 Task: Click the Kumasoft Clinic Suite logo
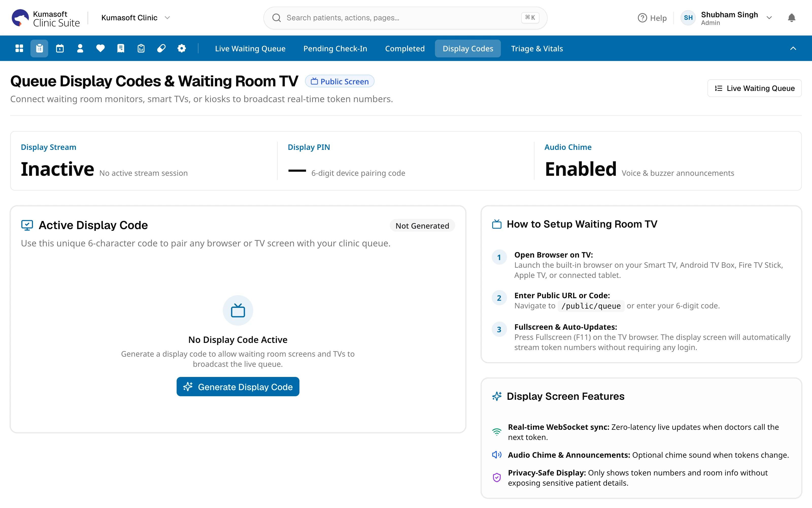click(46, 18)
